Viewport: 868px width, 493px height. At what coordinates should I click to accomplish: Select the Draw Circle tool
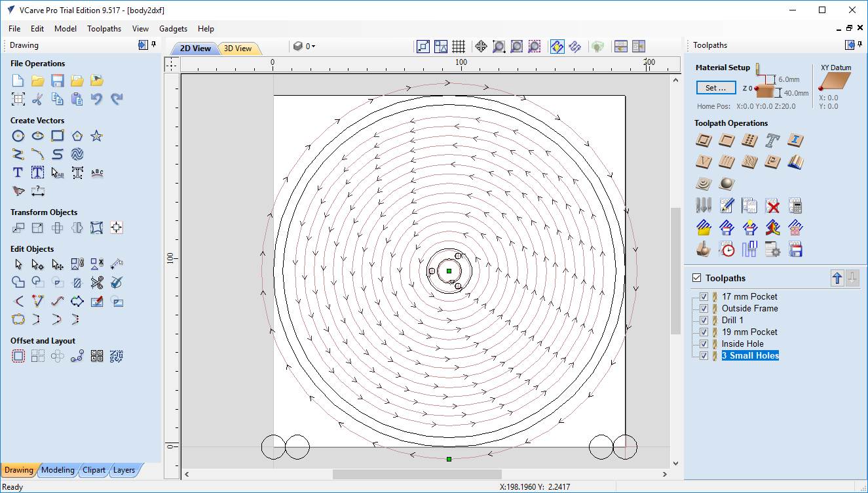click(x=18, y=136)
